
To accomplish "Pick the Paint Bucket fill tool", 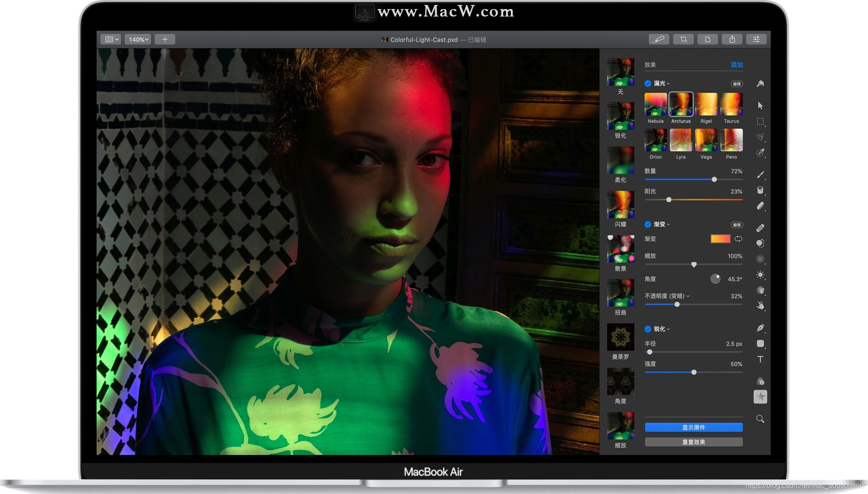I will (760, 190).
